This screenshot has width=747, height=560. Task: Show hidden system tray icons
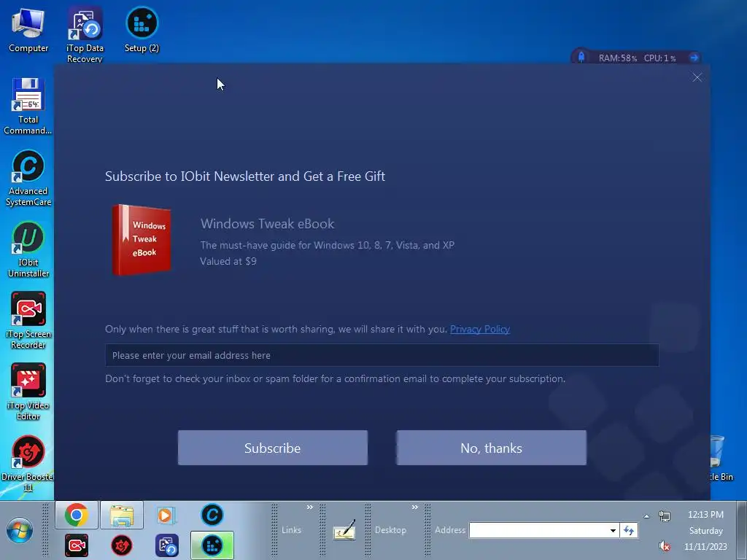[646, 516]
